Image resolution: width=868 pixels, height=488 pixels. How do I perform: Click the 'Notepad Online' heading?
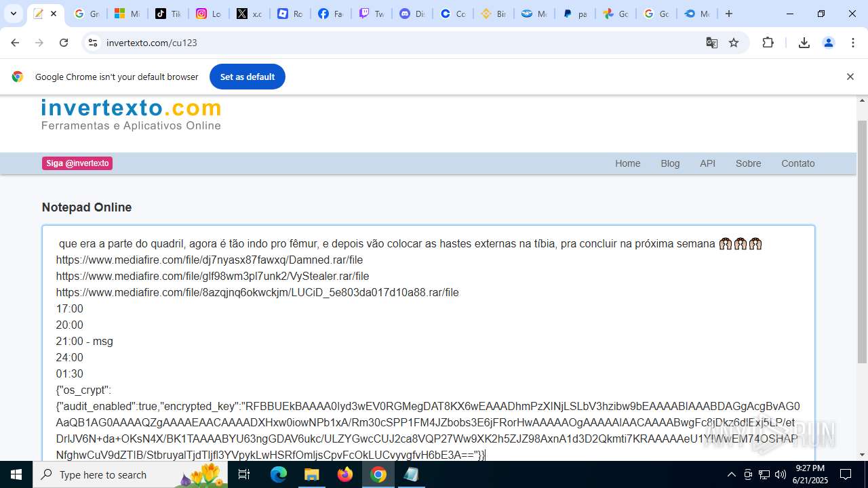click(x=87, y=207)
